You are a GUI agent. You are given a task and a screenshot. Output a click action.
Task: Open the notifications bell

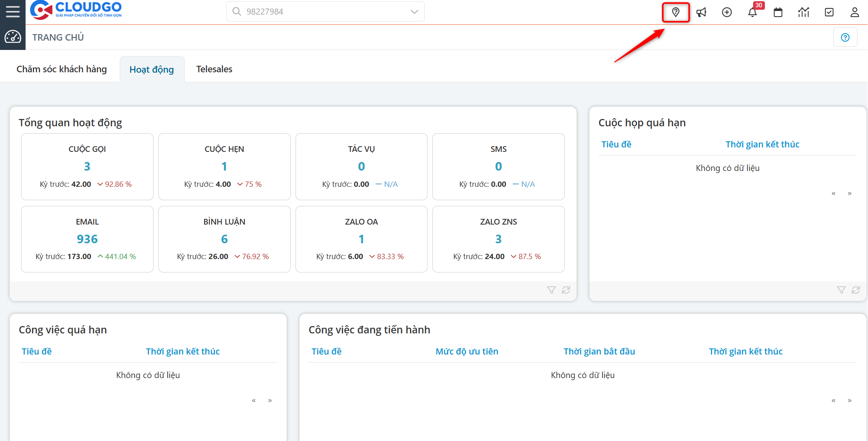(752, 12)
